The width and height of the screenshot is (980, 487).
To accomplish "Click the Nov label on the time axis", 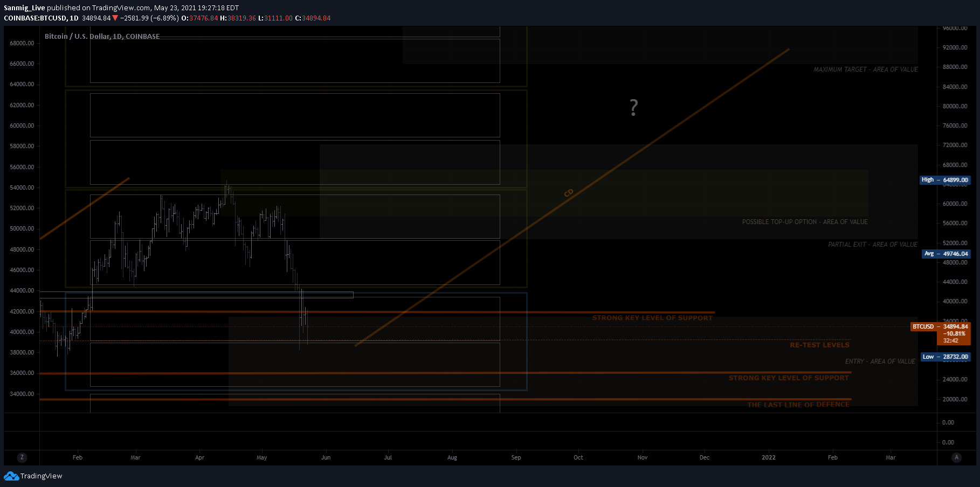I will tap(643, 457).
